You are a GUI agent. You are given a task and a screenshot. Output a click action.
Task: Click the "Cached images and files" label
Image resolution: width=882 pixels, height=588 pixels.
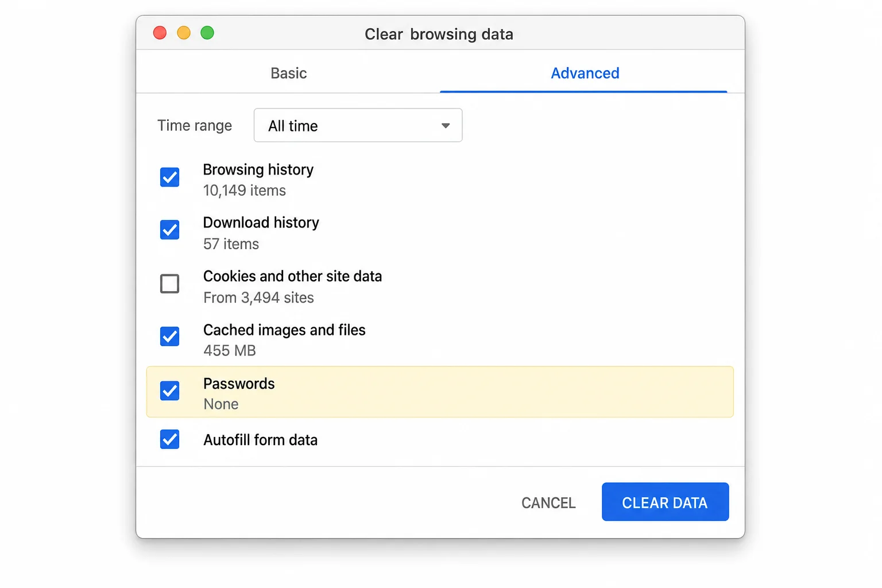(284, 330)
